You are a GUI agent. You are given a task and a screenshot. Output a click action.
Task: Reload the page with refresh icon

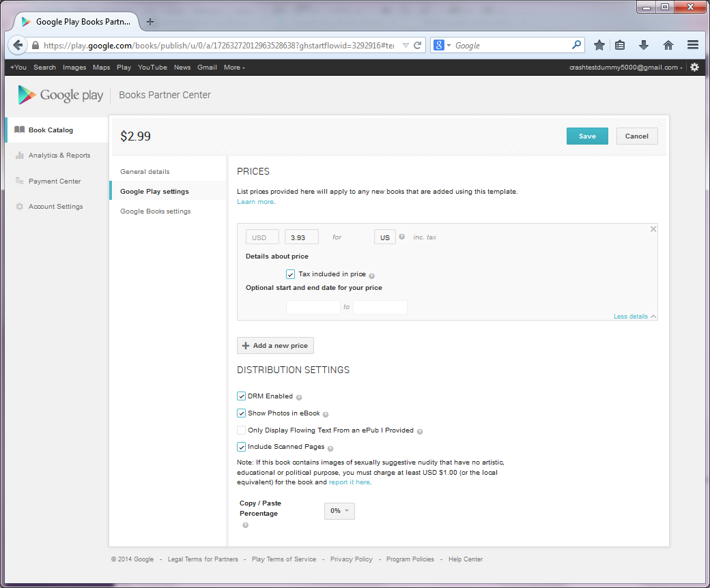[418, 45]
